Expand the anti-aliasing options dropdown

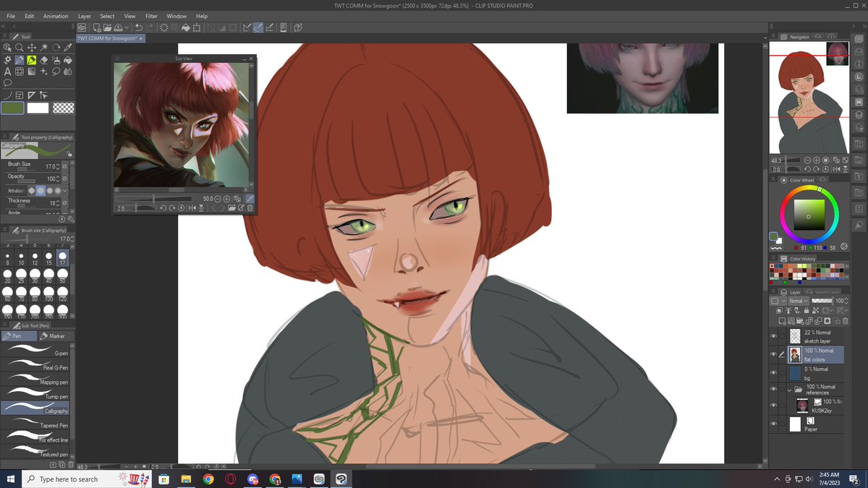point(65,190)
